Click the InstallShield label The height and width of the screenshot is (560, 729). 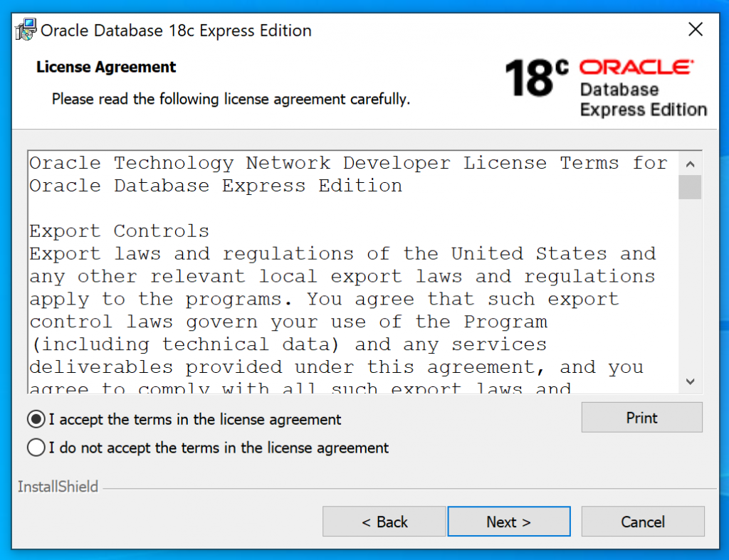coord(58,487)
